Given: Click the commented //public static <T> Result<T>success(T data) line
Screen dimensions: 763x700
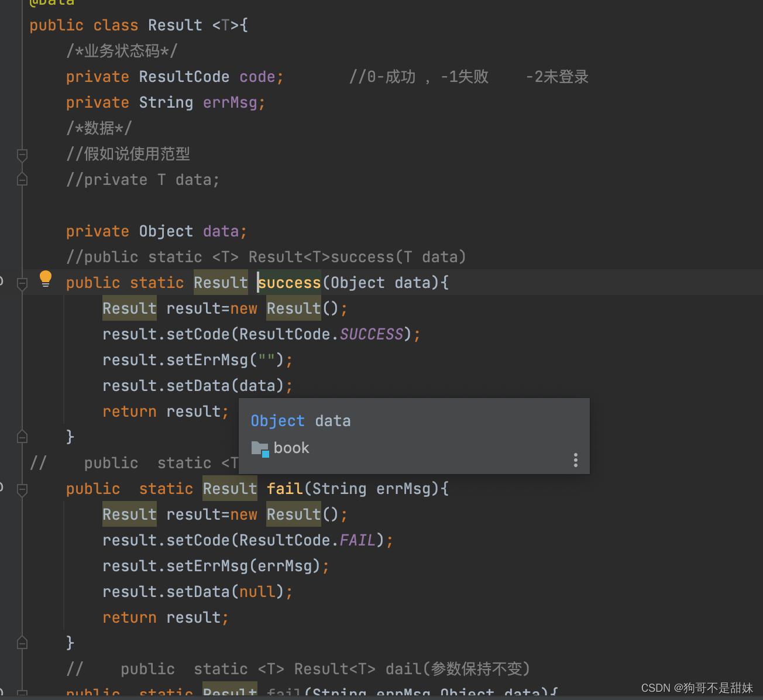Looking at the screenshot, I should point(266,257).
